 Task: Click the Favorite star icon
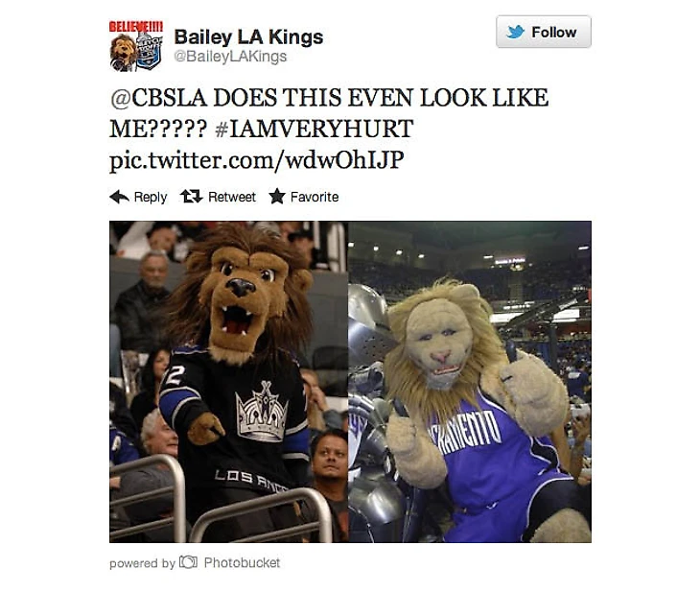pyautogui.click(x=277, y=196)
